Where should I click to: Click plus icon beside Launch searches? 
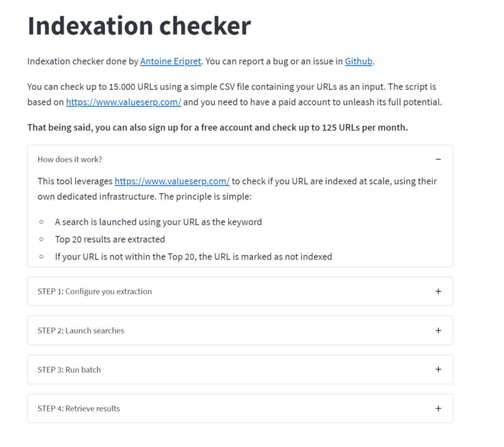point(438,331)
